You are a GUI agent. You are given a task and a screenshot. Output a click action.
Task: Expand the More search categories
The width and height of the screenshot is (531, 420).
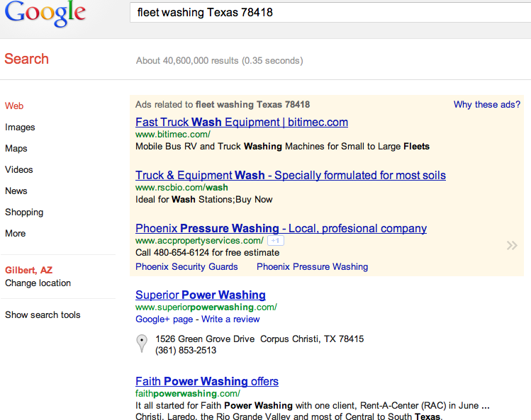16,233
